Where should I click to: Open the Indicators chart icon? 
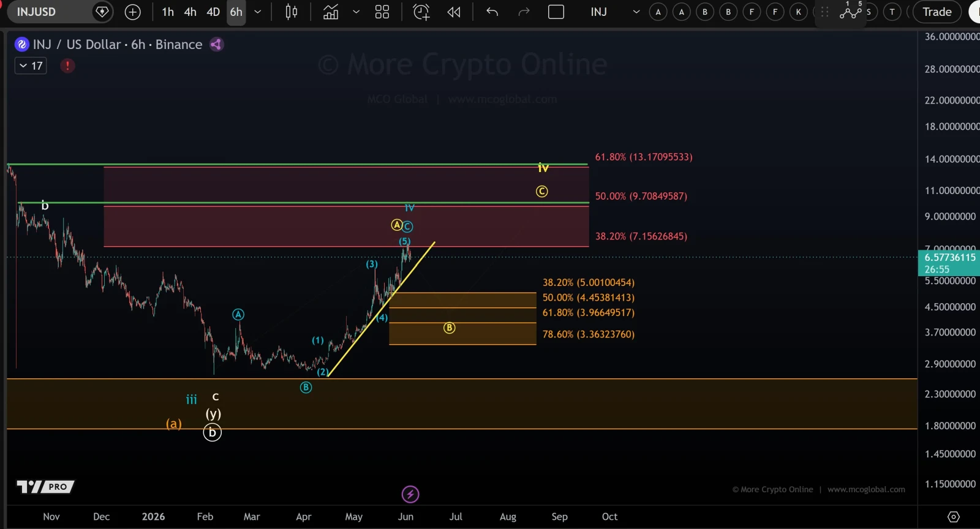point(331,12)
